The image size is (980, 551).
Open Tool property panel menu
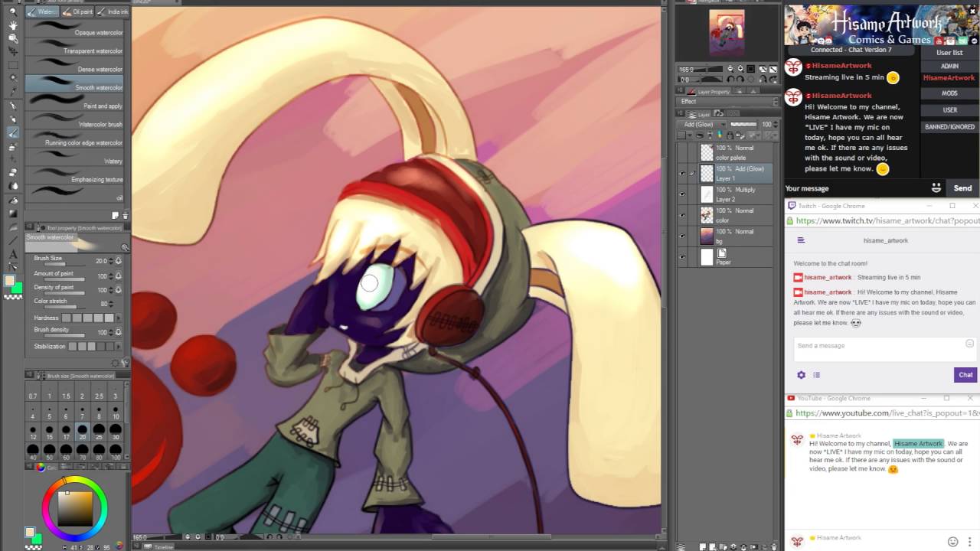29,227
